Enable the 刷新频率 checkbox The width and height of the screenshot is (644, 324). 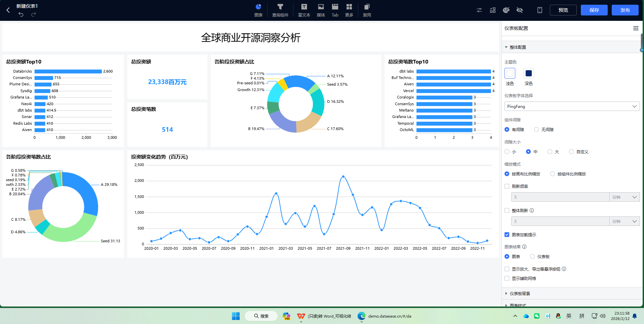[507, 186]
